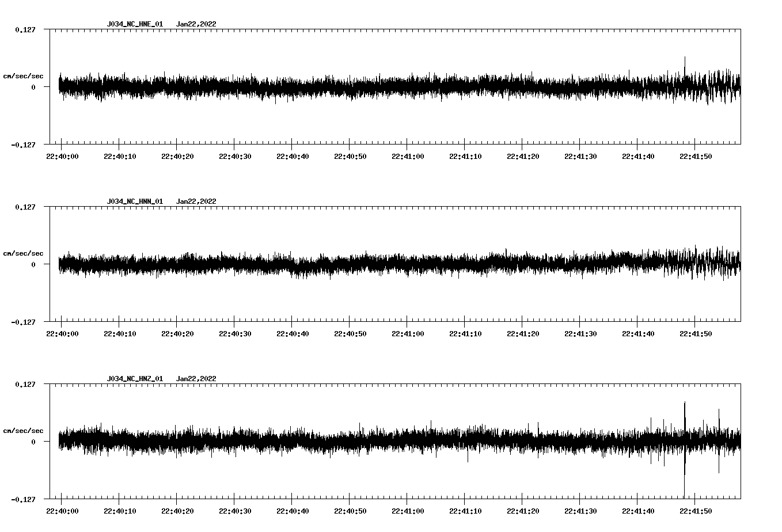
Task: Click 22:41:40 time label under HNE plot
Action: coord(638,157)
